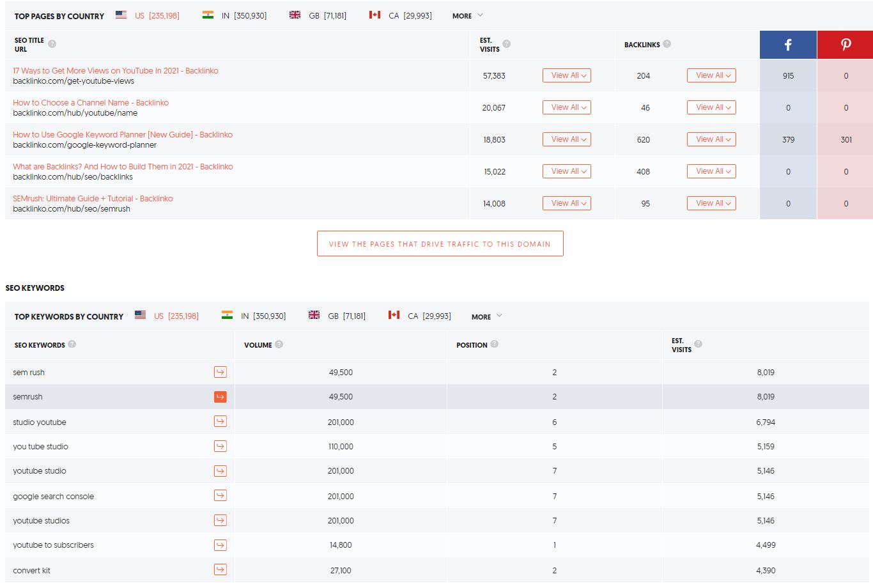Open arrow icon for 'youtube studios' keyword
Viewport: 873px width, 588px height.
point(220,520)
